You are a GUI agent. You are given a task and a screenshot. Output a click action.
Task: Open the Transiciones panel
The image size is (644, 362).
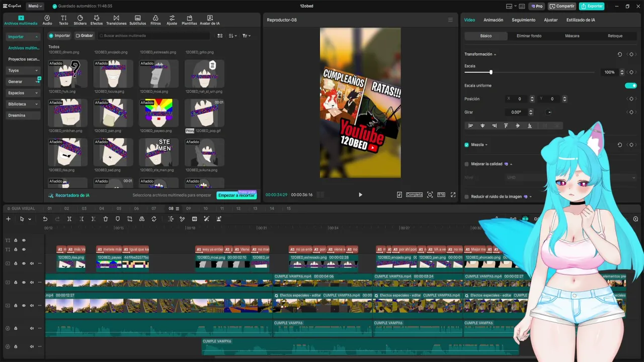(x=116, y=20)
